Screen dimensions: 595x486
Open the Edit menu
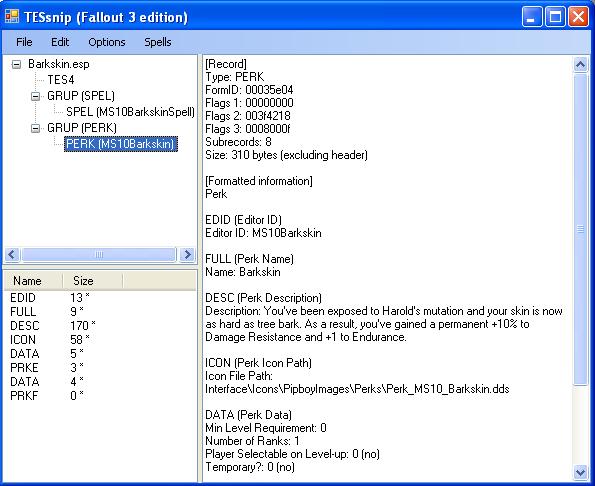pos(60,42)
